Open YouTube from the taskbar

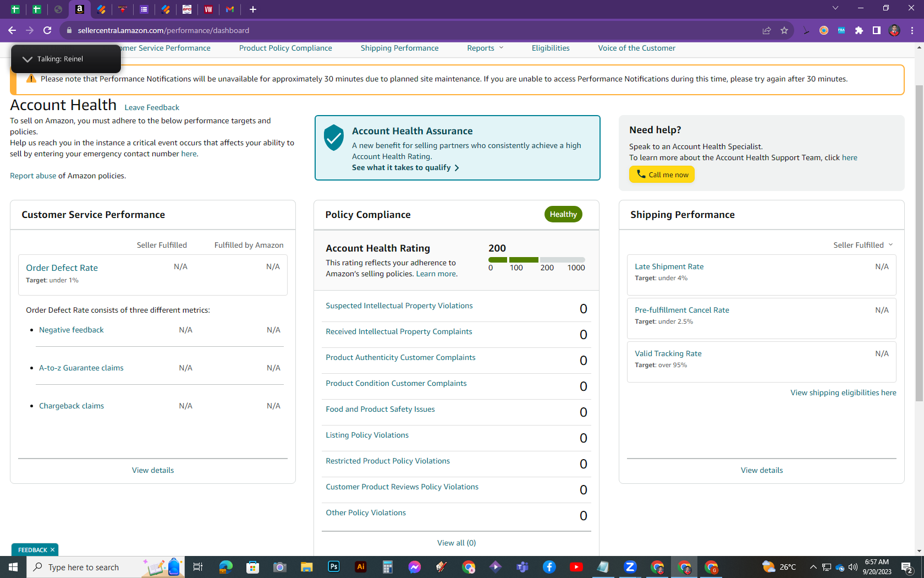576,567
